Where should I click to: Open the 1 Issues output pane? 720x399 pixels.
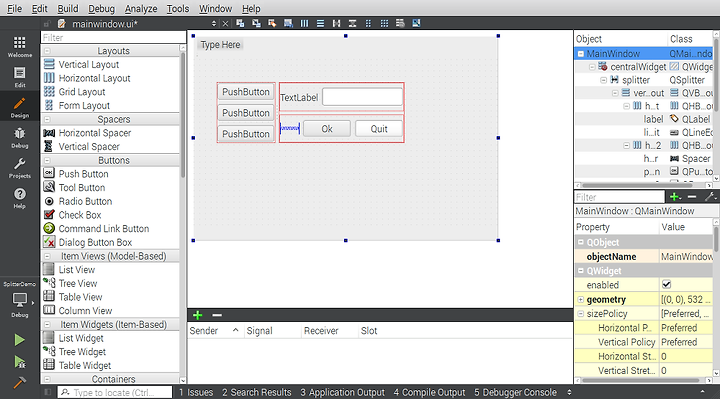click(196, 393)
